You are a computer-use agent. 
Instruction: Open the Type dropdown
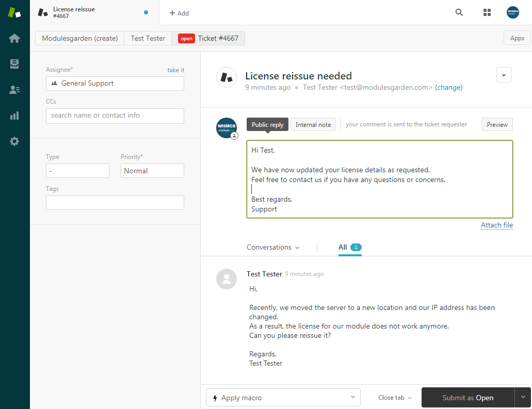click(x=78, y=171)
